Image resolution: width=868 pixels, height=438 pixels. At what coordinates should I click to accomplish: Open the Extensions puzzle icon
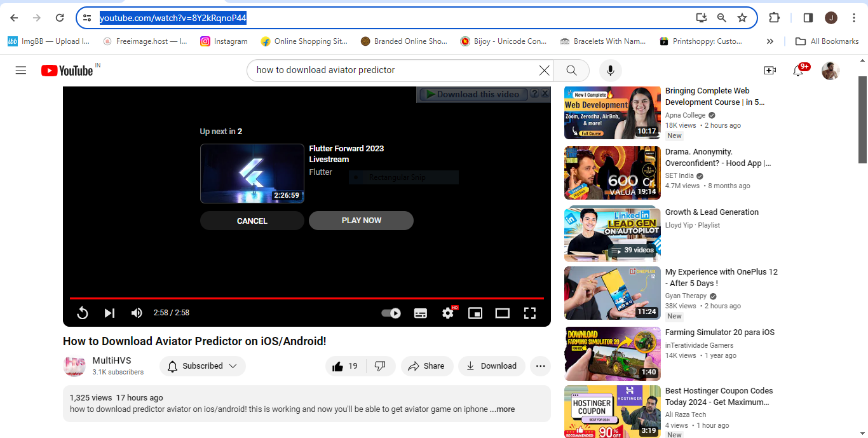pos(774,18)
